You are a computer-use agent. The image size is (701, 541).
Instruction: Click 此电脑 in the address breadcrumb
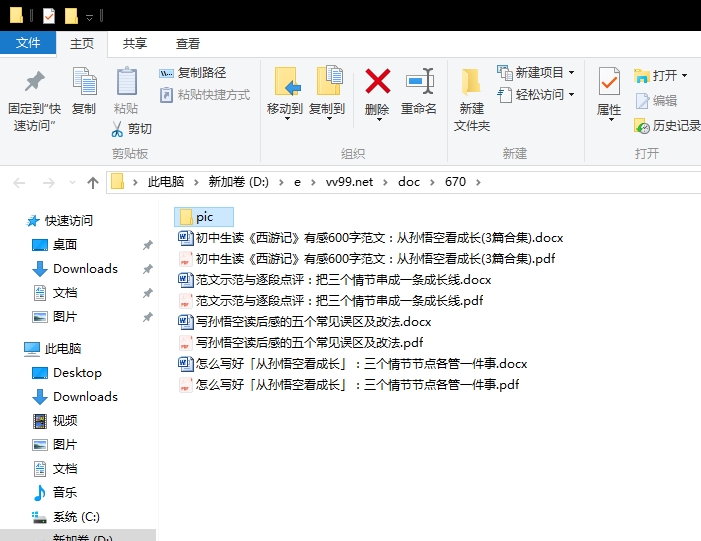pos(166,182)
